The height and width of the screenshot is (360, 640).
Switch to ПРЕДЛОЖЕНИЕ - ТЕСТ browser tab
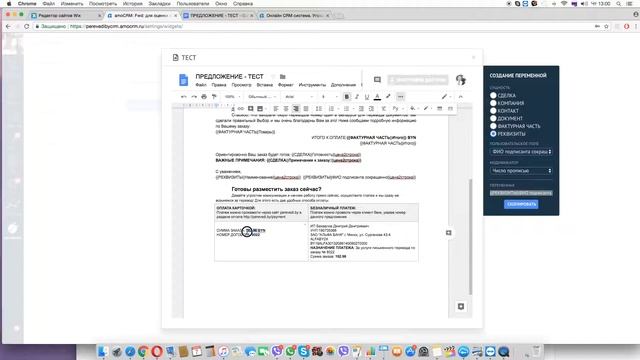click(x=218, y=16)
